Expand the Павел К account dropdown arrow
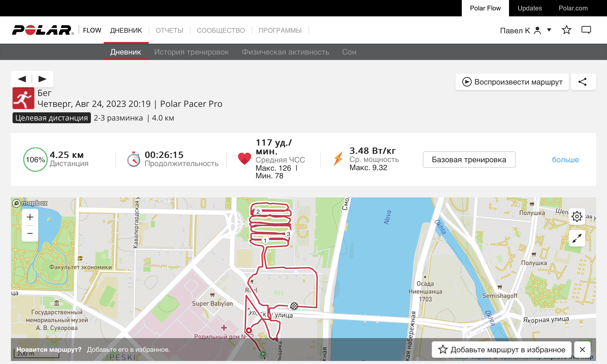 click(549, 30)
